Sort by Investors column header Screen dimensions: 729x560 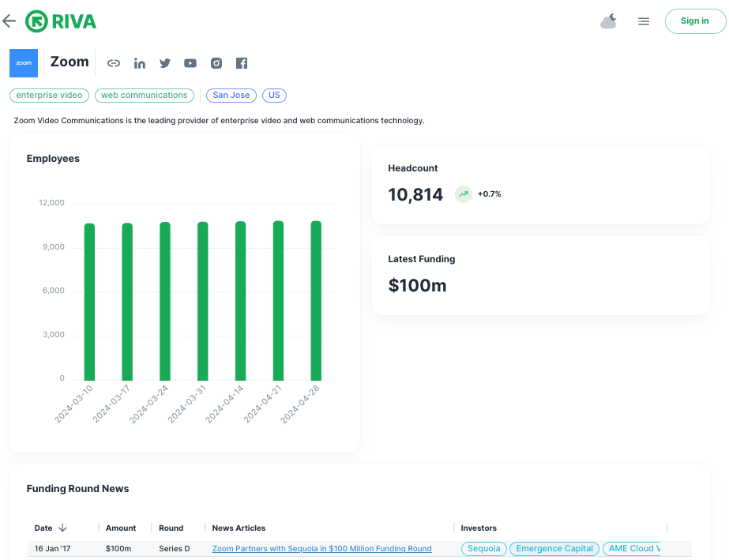[479, 528]
